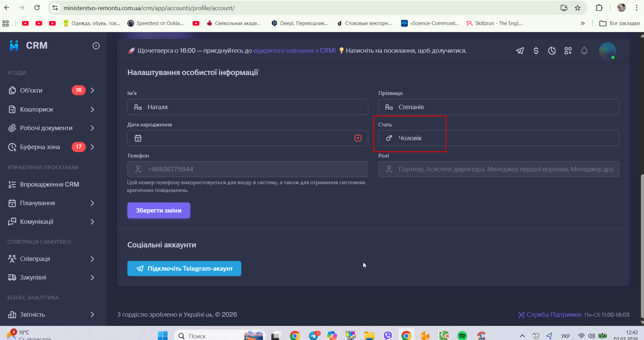Open the Все закладки folder

pyautogui.click(x=620, y=23)
